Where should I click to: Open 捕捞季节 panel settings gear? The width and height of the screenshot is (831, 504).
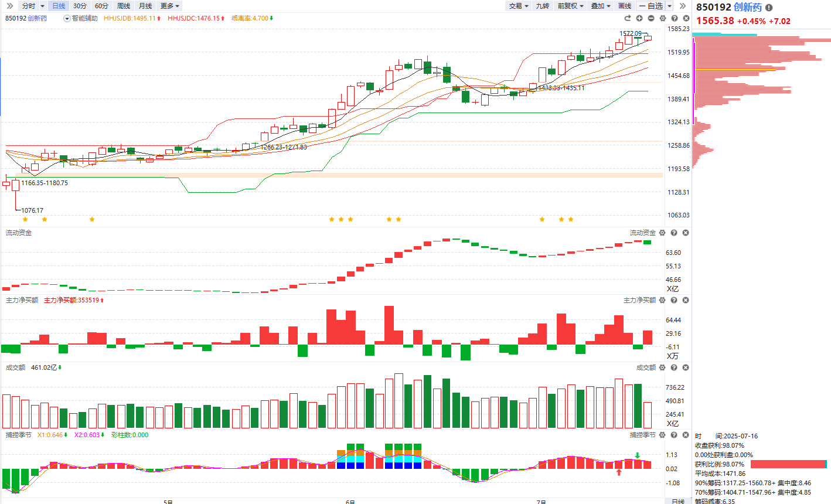pos(662,435)
